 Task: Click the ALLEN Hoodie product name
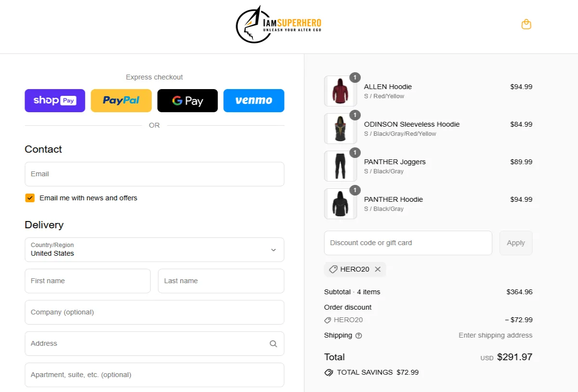(x=388, y=87)
